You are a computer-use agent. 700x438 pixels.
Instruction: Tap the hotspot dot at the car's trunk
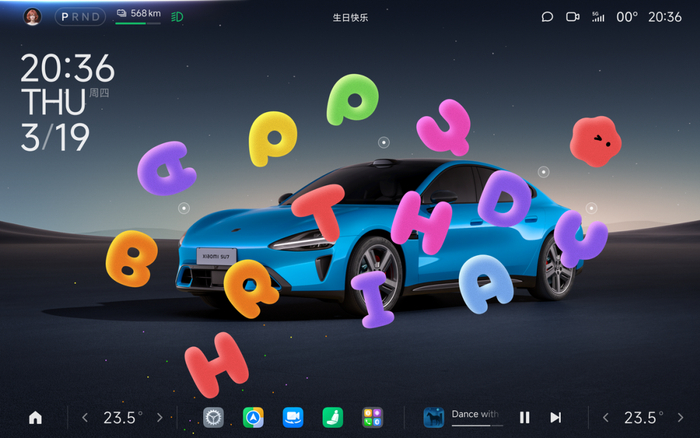point(592,208)
